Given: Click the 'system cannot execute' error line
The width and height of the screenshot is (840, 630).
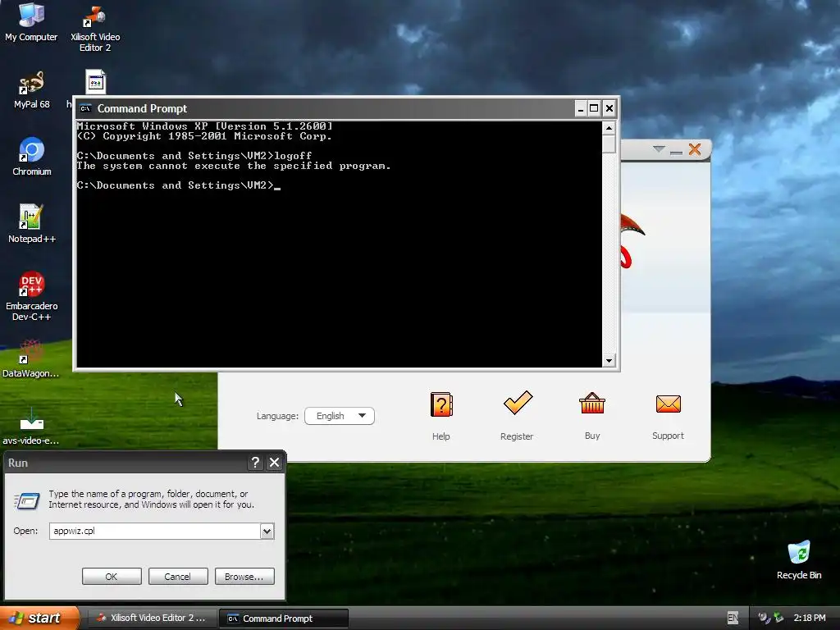Looking at the screenshot, I should 234,166.
